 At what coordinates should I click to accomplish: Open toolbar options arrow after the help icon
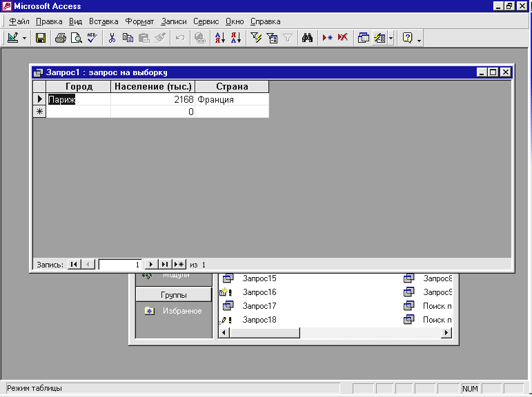(419, 41)
